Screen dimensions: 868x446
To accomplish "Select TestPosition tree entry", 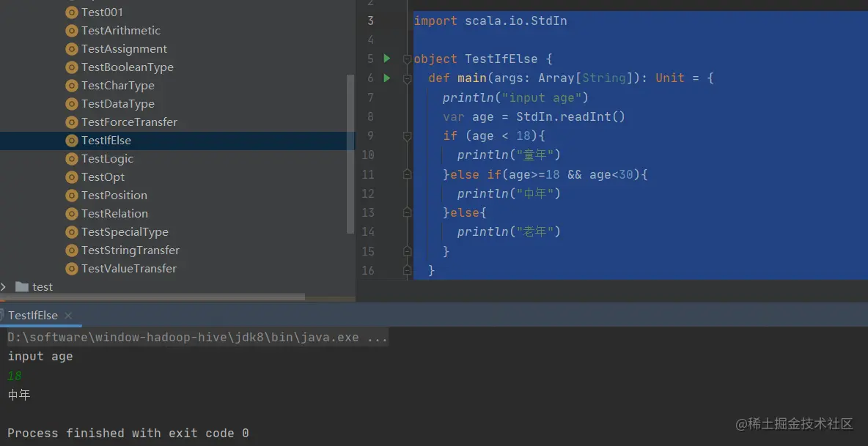I will [x=114, y=195].
